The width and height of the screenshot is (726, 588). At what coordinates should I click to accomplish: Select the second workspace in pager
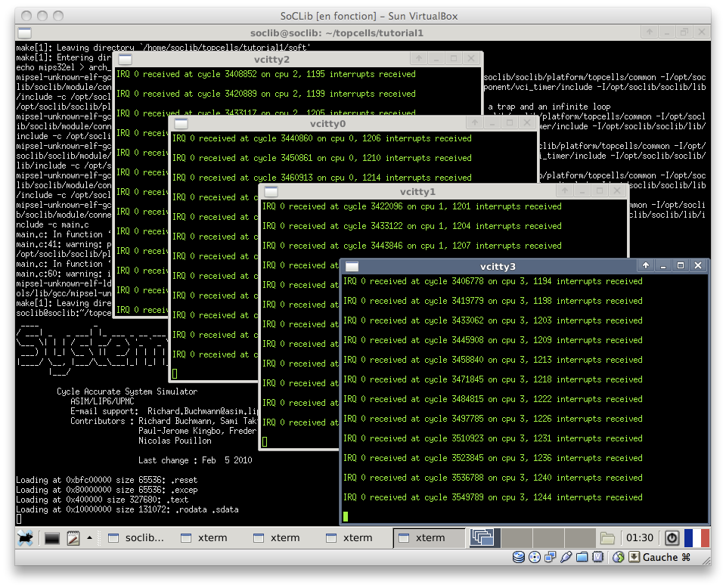click(517, 537)
